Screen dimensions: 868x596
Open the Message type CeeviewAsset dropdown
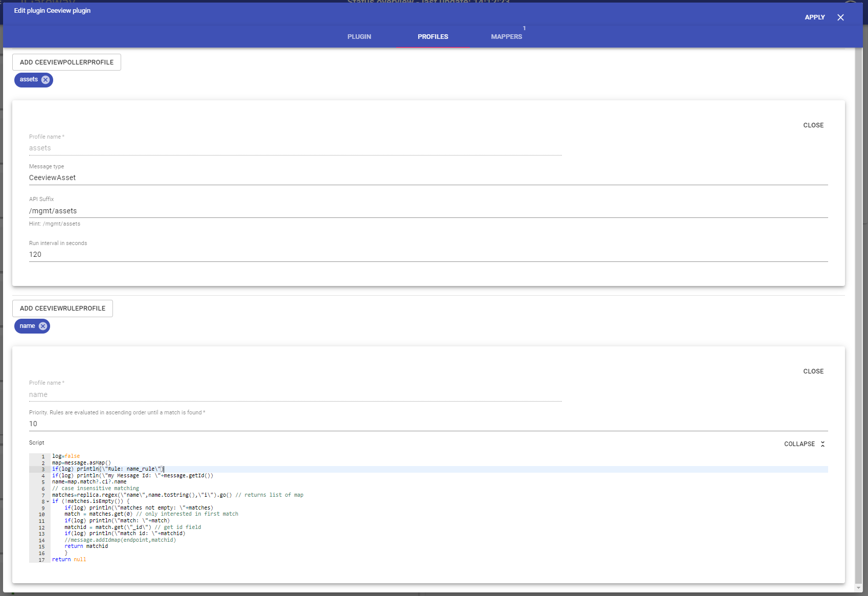pyautogui.click(x=427, y=178)
